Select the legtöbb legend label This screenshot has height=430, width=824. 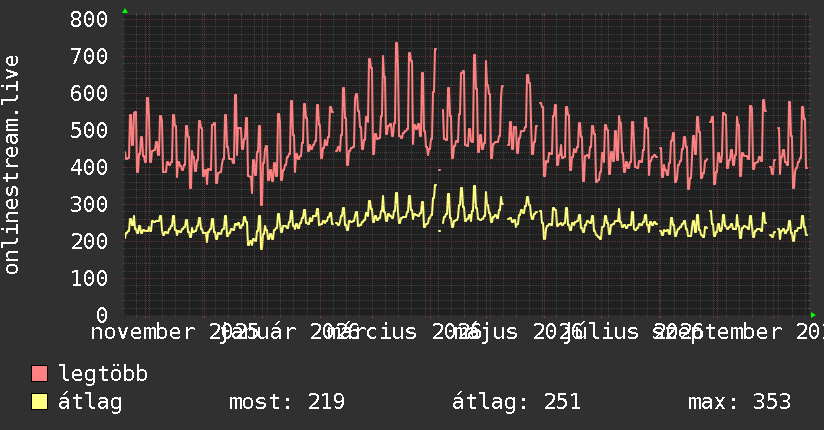tap(103, 374)
